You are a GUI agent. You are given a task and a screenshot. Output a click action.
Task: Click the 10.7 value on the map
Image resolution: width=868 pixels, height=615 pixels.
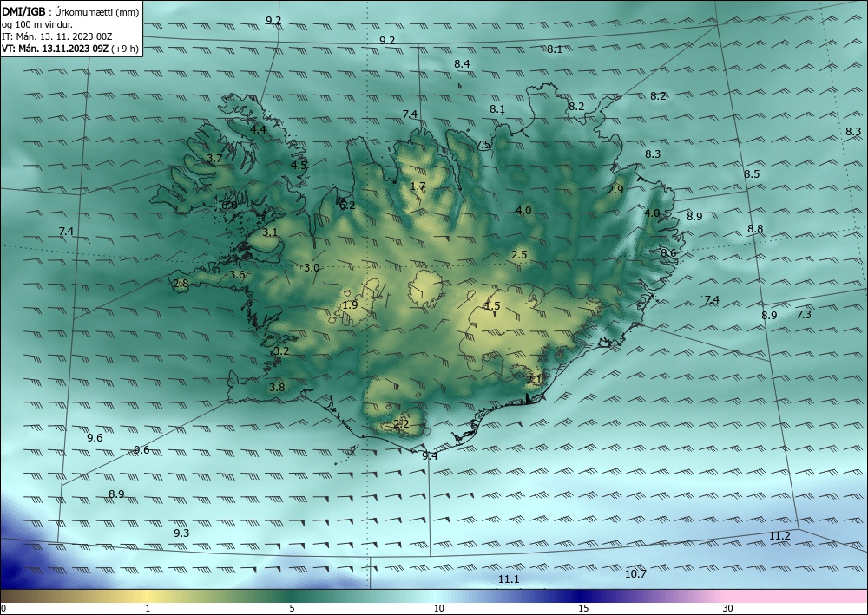click(635, 574)
